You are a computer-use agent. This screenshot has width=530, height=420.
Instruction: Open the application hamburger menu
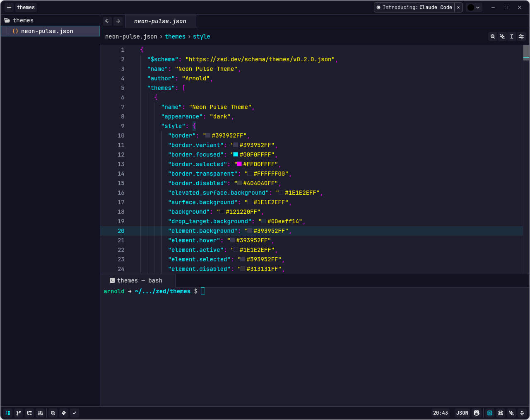click(x=9, y=7)
